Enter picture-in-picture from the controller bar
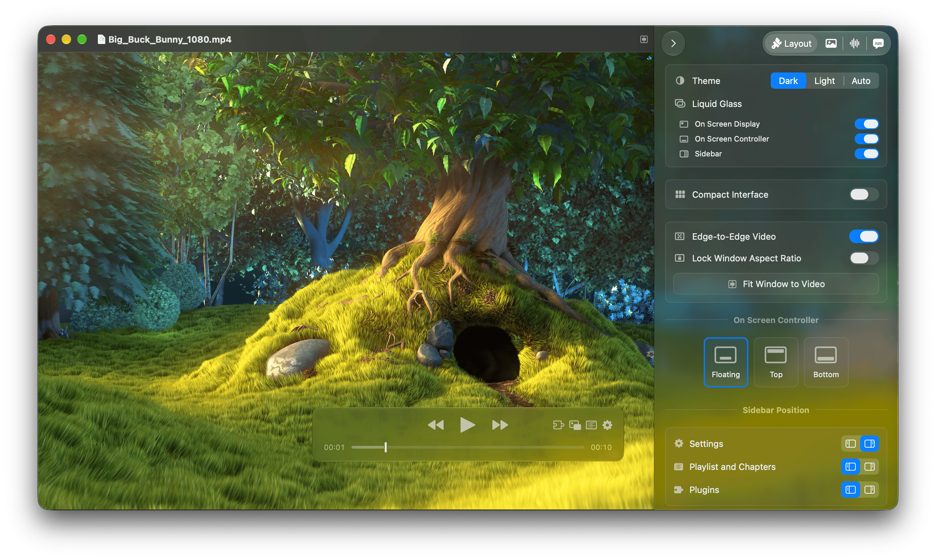 click(x=575, y=425)
